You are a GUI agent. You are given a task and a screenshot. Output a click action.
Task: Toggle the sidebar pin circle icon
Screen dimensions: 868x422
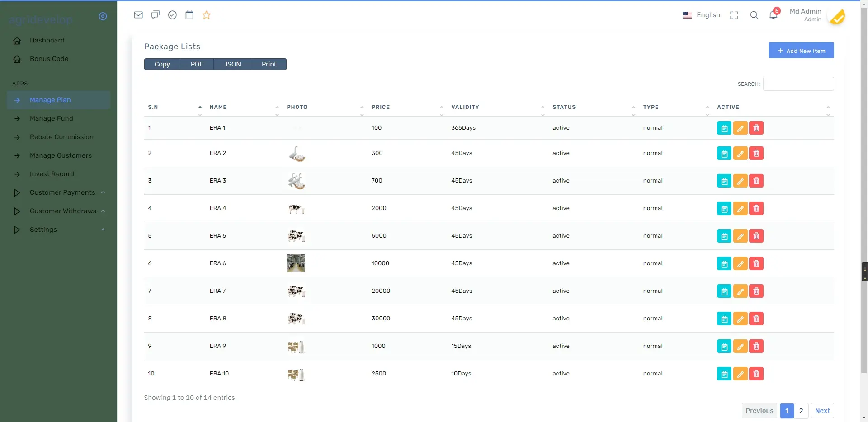103,16
